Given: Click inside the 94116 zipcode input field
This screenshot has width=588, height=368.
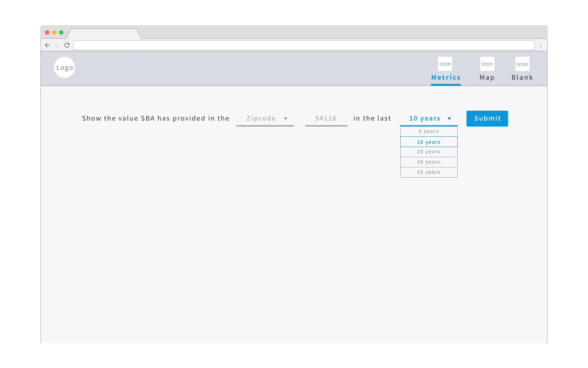Looking at the screenshot, I should click(326, 118).
